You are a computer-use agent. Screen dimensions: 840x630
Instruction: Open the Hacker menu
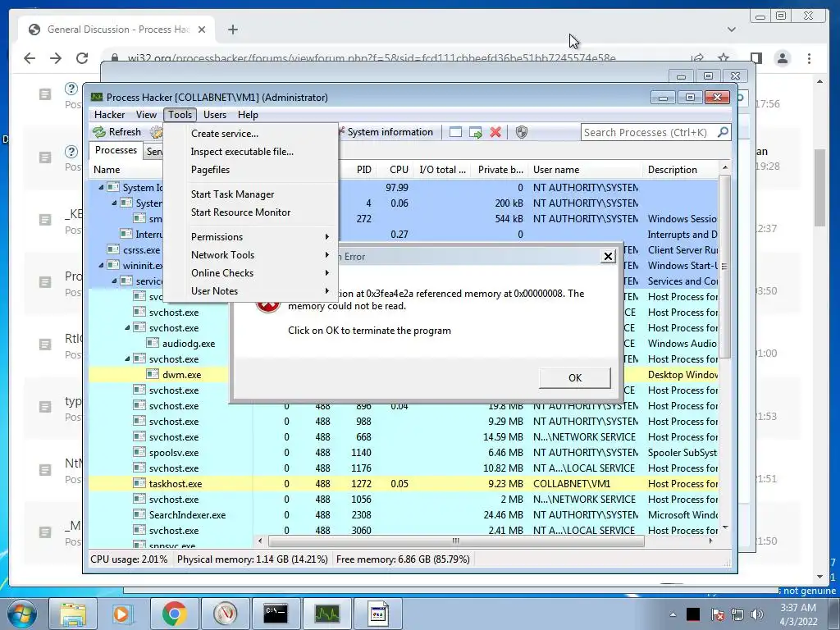(109, 115)
